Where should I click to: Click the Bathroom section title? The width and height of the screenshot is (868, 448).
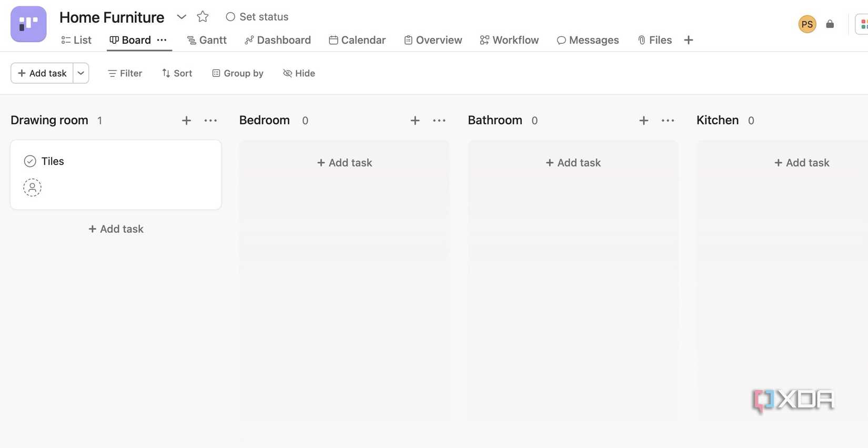495,120
